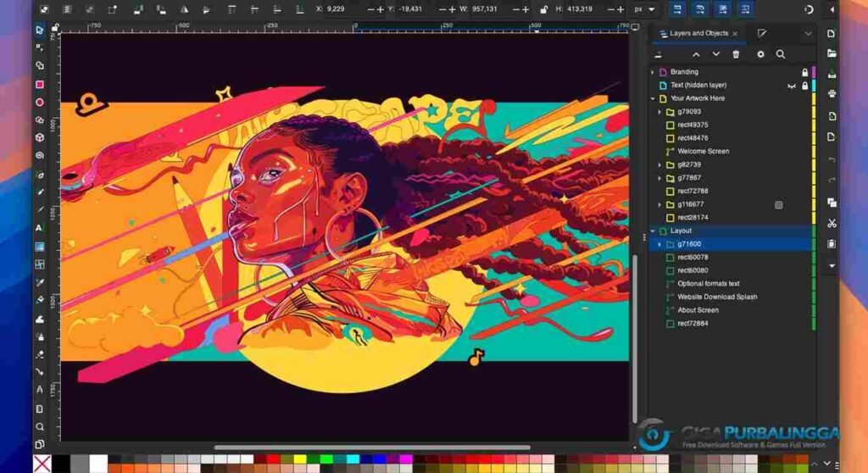The image size is (868, 473).
Task: Select the Mesh gradient tool
Action: click(39, 264)
